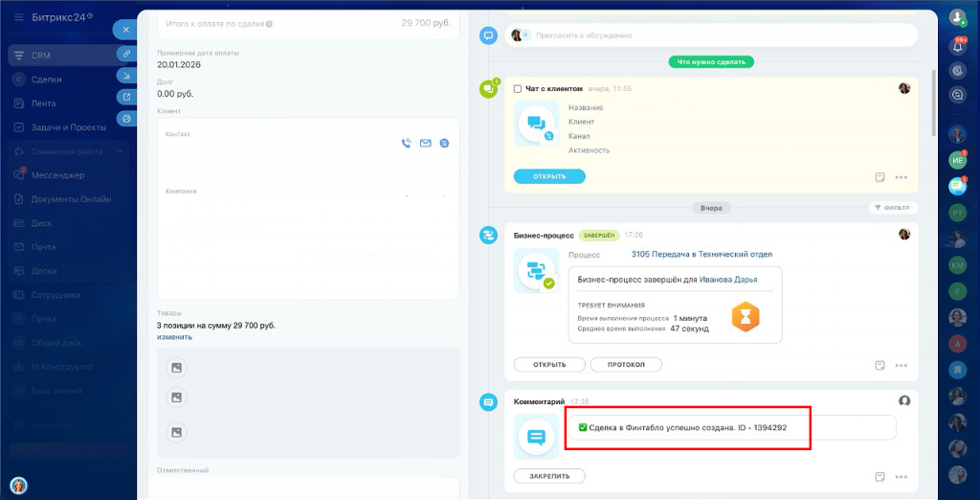The width and height of the screenshot is (980, 500).
Task: Open third product image placeholder
Action: tap(177, 432)
